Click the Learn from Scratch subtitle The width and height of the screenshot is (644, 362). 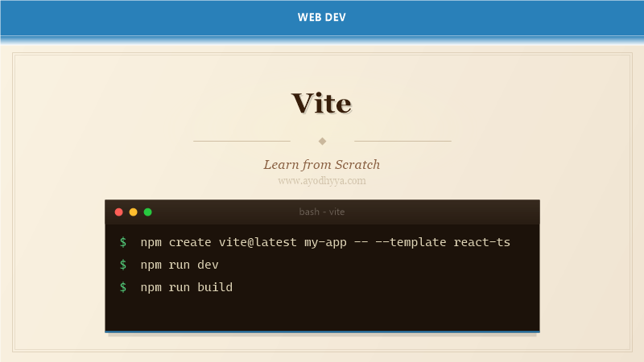321,165
